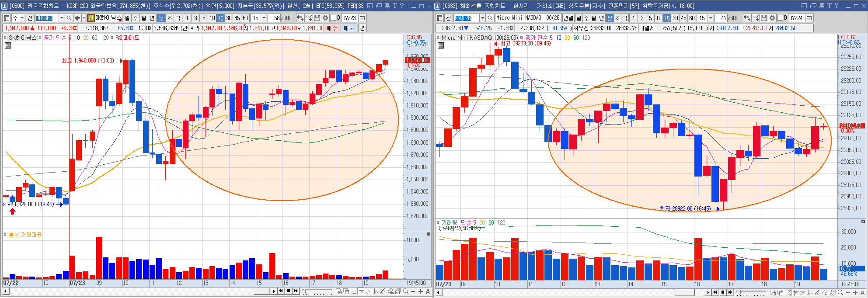Open help question mark in left window titlebar
This screenshot has height=298, width=868.
click(x=402, y=6)
